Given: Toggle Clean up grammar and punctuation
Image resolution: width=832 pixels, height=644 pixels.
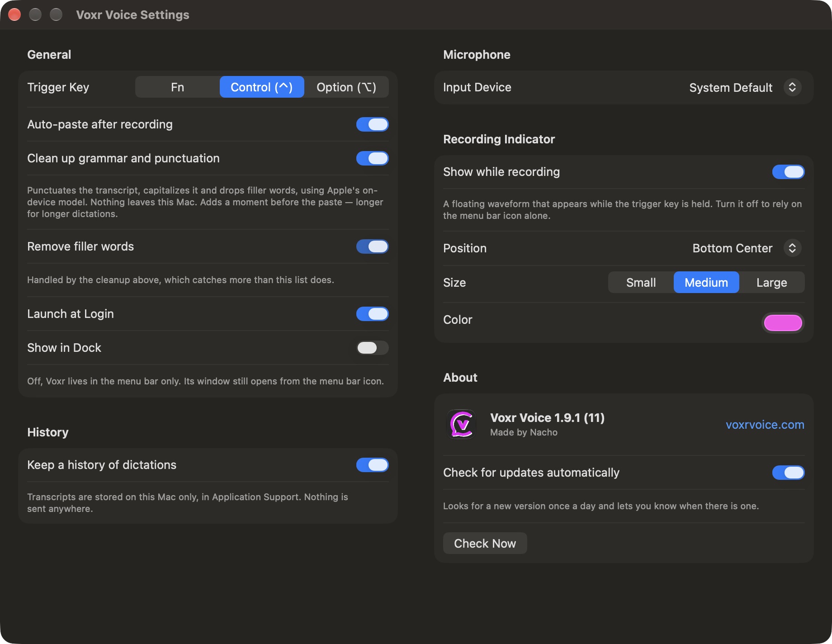Looking at the screenshot, I should point(372,158).
